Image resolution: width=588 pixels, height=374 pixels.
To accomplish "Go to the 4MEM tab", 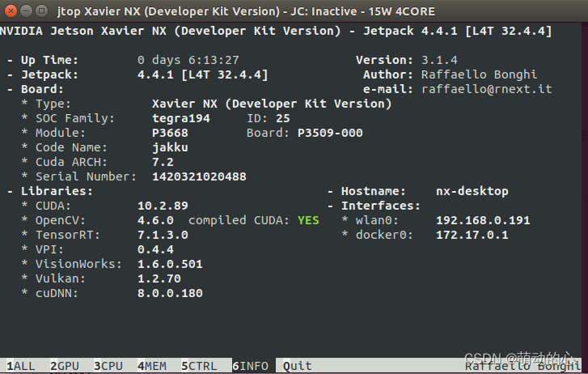I will click(152, 366).
